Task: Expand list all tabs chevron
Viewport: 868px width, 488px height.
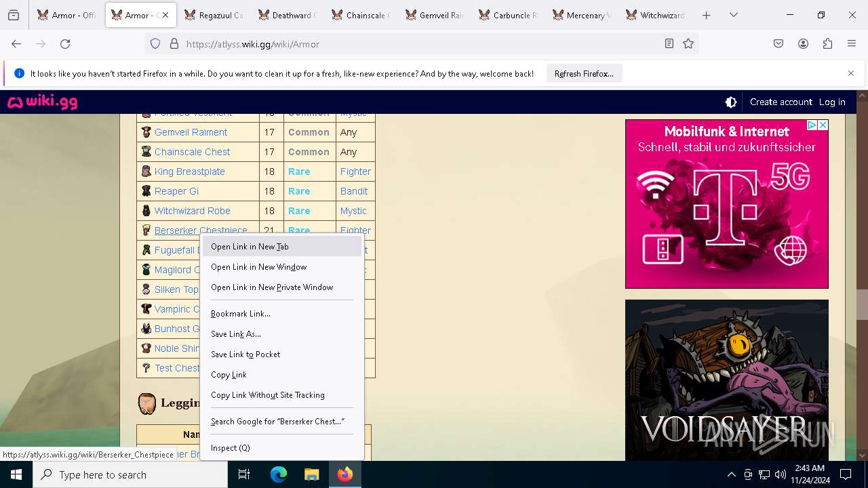Action: (x=734, y=15)
